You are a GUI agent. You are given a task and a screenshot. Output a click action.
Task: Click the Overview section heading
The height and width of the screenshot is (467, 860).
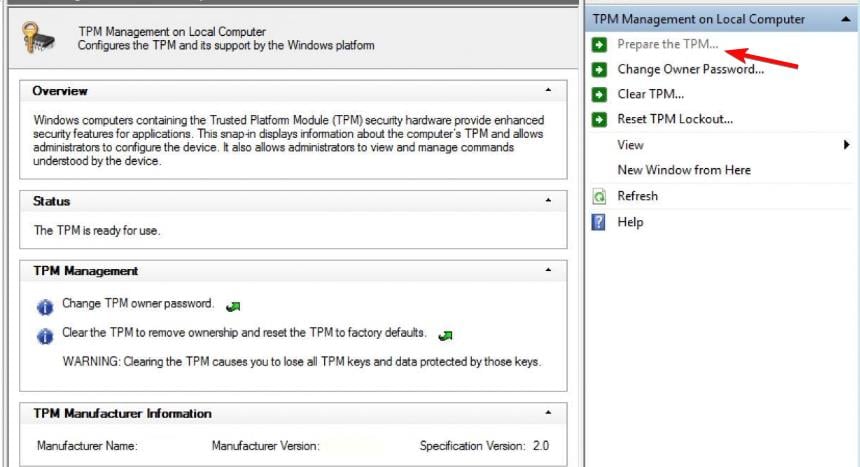click(60, 91)
